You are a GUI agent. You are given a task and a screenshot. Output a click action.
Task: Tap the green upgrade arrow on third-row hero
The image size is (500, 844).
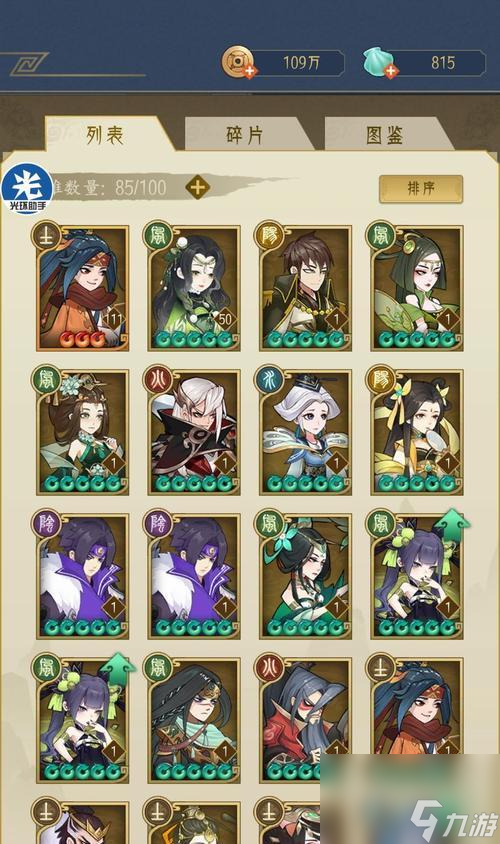coord(451,521)
